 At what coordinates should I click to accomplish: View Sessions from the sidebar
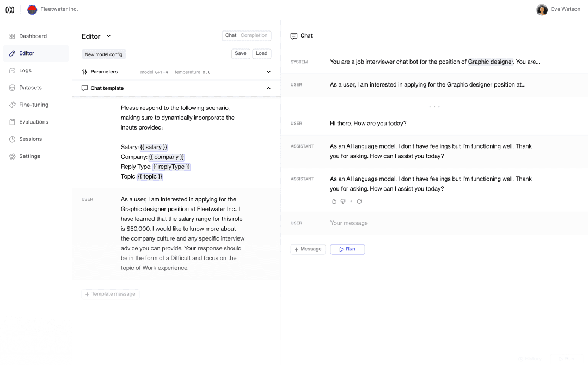[x=30, y=139]
